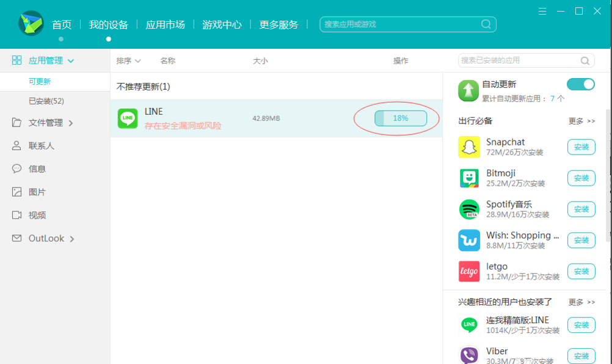Click the Bitmoji app icon
The height and width of the screenshot is (364, 612).
[x=468, y=178]
